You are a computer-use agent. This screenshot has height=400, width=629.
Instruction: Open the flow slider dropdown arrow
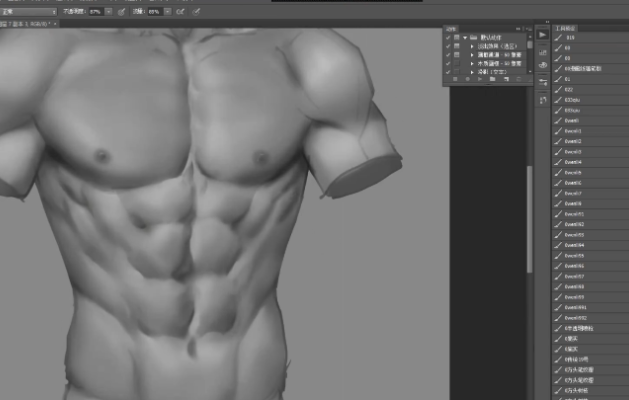pos(168,12)
